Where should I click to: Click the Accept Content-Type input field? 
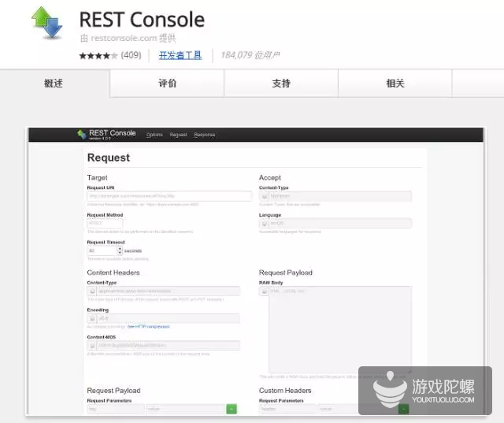tap(340, 196)
